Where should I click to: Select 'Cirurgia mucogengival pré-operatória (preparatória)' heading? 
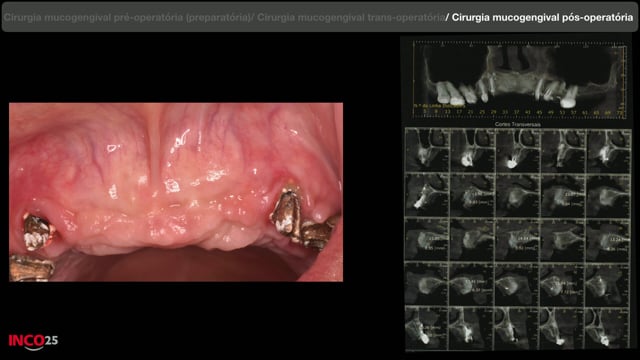127,18
